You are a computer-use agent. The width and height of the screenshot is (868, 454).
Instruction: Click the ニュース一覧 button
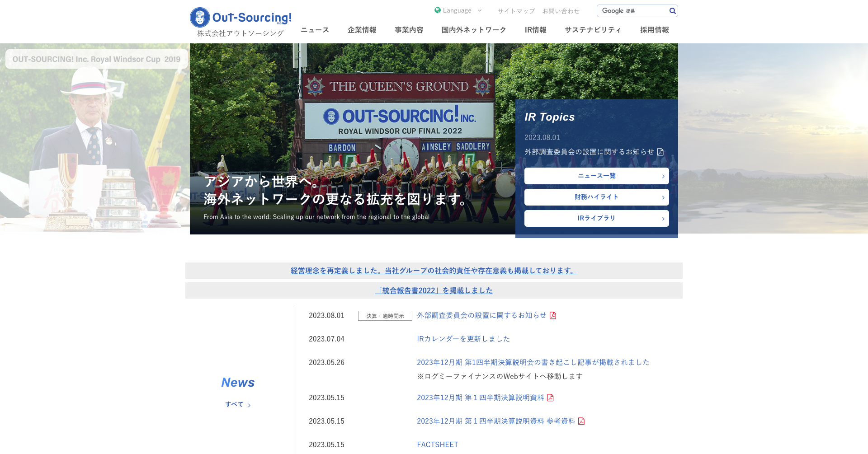pyautogui.click(x=597, y=176)
